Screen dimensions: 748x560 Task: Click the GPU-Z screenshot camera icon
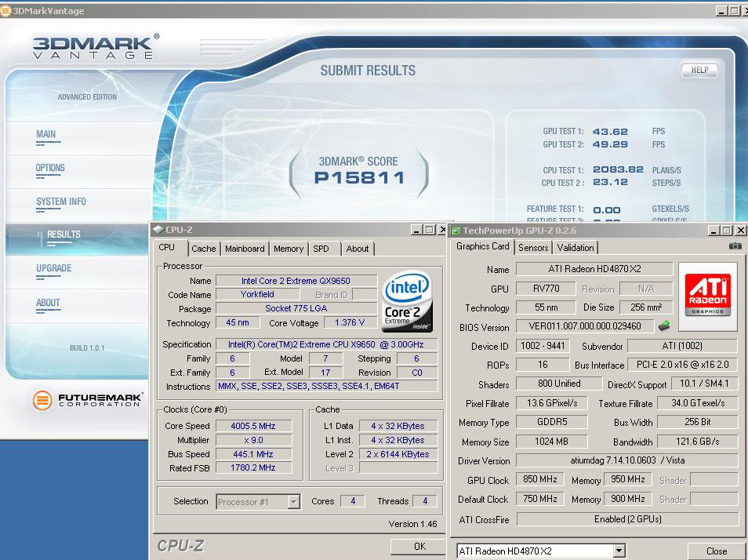click(x=734, y=246)
